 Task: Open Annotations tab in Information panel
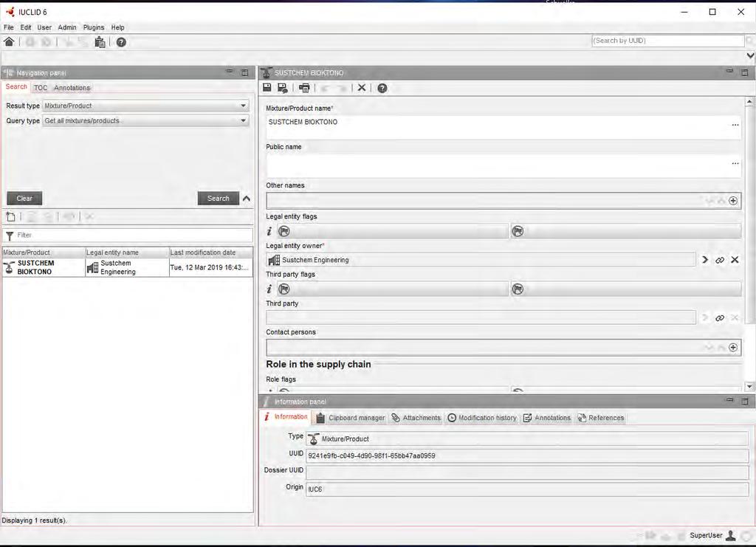pos(547,418)
